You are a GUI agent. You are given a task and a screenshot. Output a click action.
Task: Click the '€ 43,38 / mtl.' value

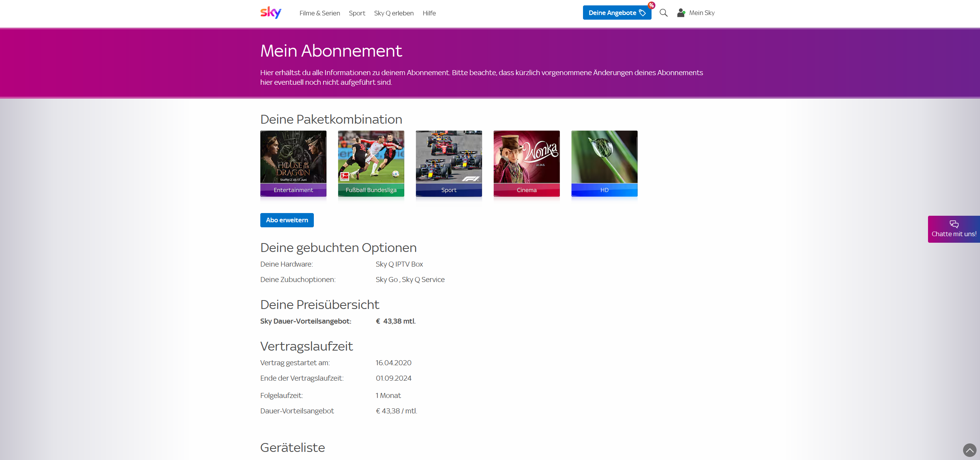pos(397,411)
